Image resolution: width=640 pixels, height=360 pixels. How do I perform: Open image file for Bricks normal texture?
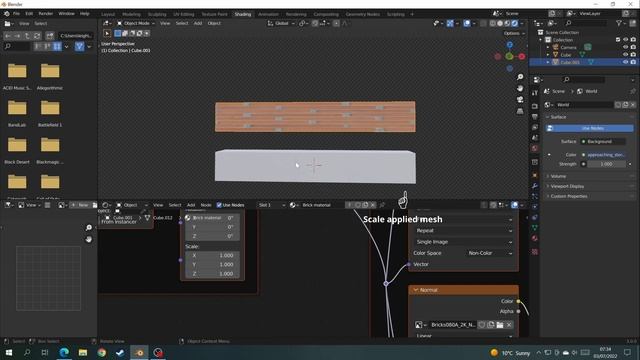click(500, 325)
